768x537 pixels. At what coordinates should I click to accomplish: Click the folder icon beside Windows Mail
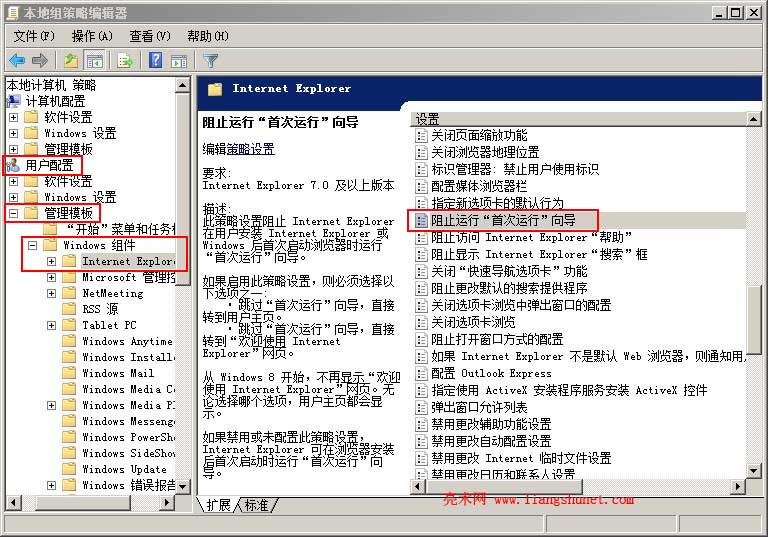[69, 373]
